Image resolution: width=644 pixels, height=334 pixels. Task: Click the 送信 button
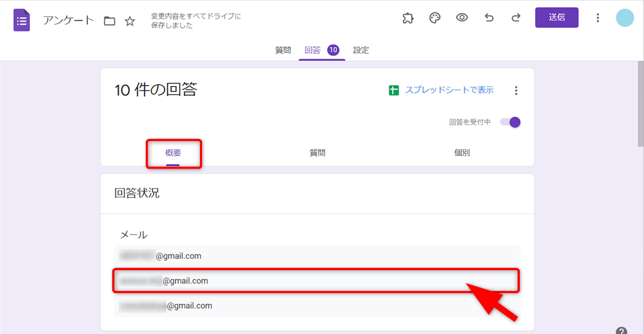pos(557,18)
